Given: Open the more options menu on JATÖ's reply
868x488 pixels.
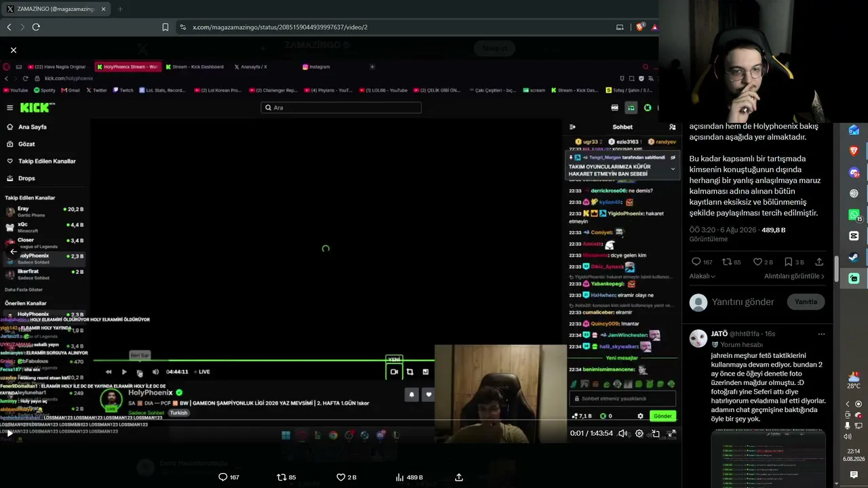Looking at the screenshot, I should [821, 334].
